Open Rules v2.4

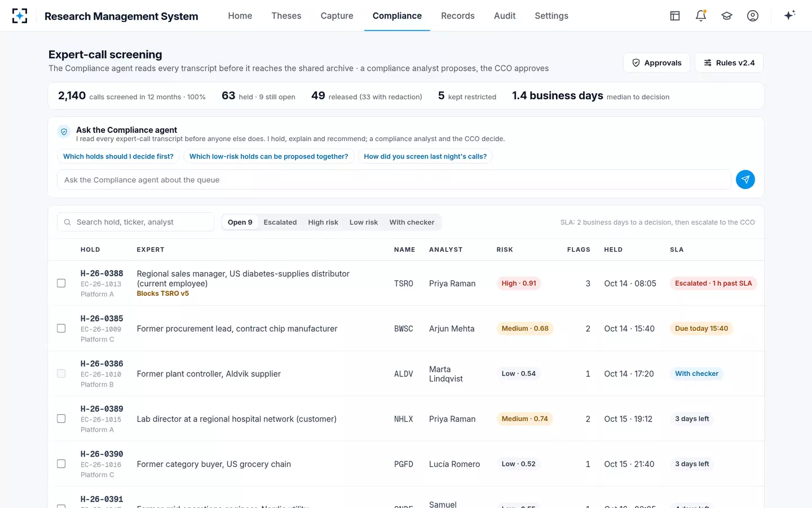(729, 63)
